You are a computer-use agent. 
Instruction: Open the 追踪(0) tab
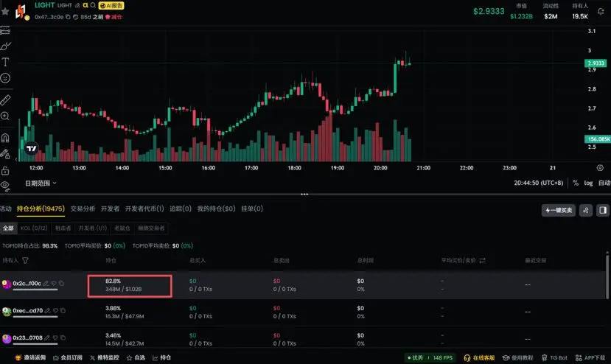[181, 209]
